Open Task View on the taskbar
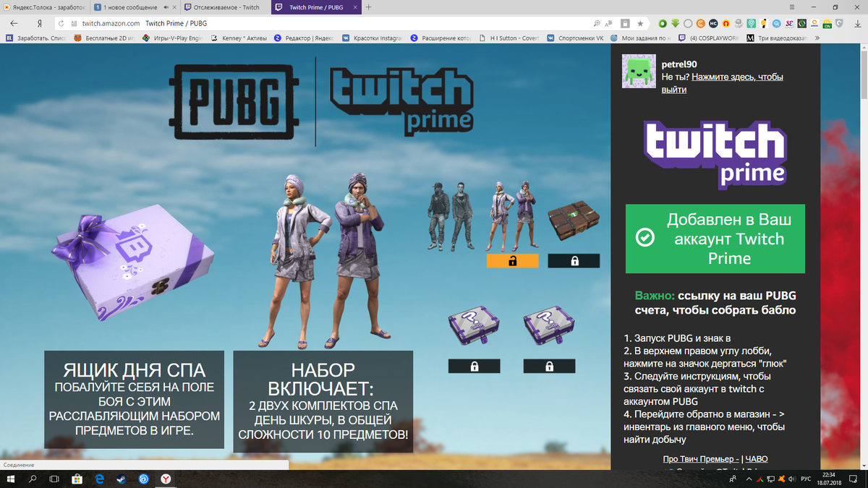Image resolution: width=868 pixels, height=488 pixels. 54,479
